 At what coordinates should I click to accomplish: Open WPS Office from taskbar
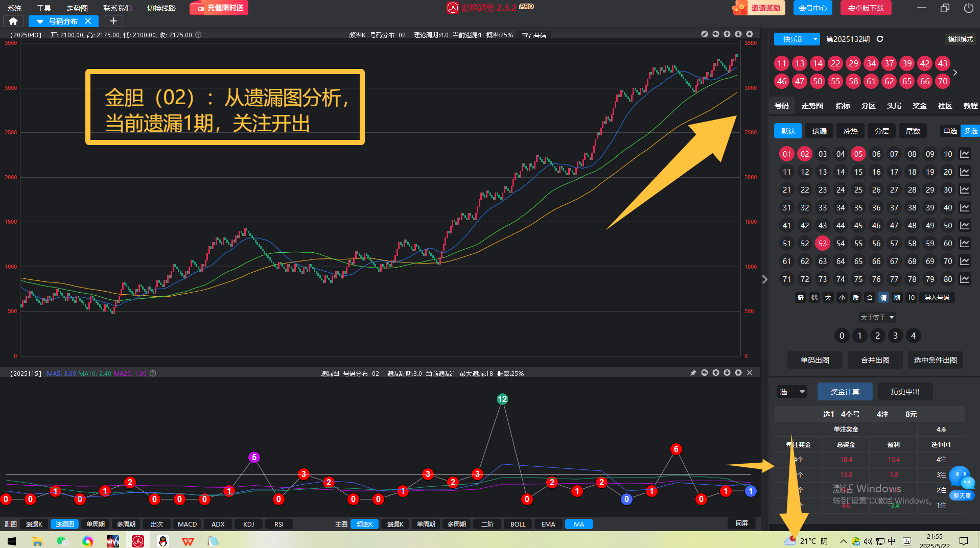coord(188,541)
